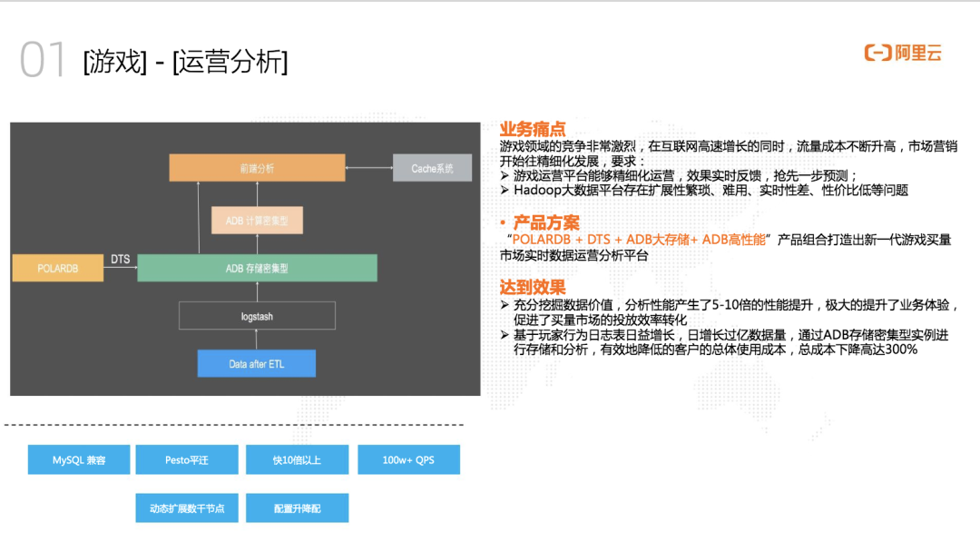Click the 游戏运营平台能够精细化运营 bullet line
This screenshot has height=552, width=980.
pos(680,175)
